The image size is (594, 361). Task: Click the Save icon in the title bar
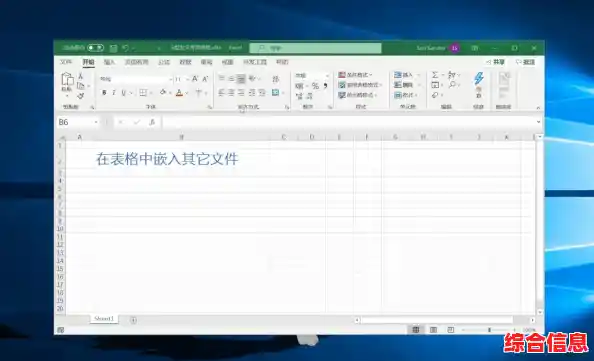click(113, 48)
